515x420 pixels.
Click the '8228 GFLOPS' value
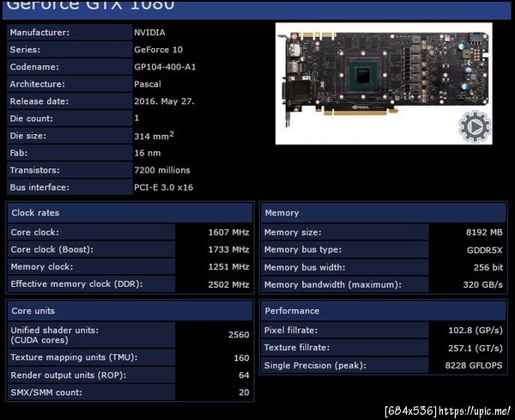click(x=474, y=365)
